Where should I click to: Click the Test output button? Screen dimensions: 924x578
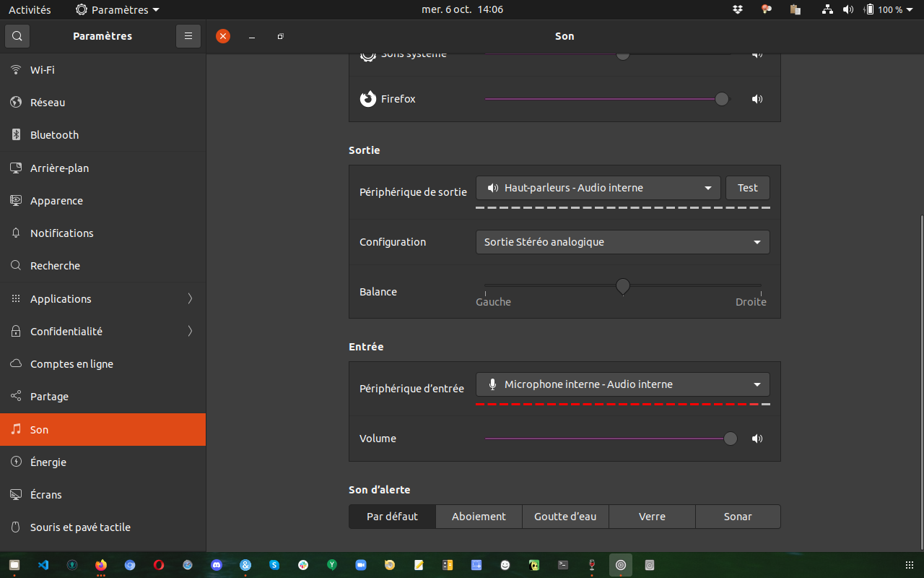point(748,188)
